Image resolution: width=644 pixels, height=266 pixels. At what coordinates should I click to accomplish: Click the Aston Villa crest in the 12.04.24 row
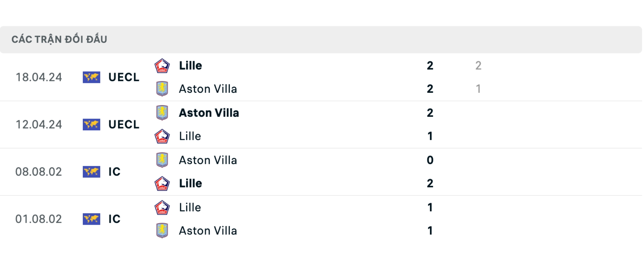tap(162, 113)
